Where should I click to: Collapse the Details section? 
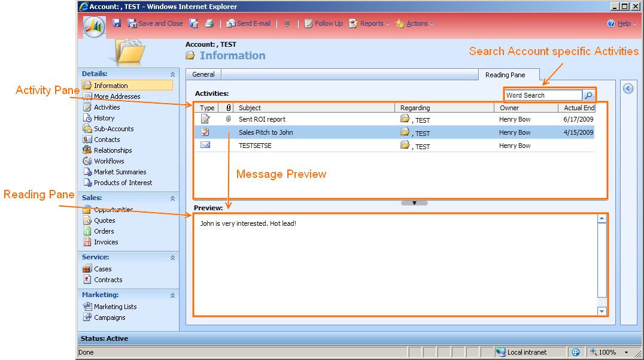point(172,74)
